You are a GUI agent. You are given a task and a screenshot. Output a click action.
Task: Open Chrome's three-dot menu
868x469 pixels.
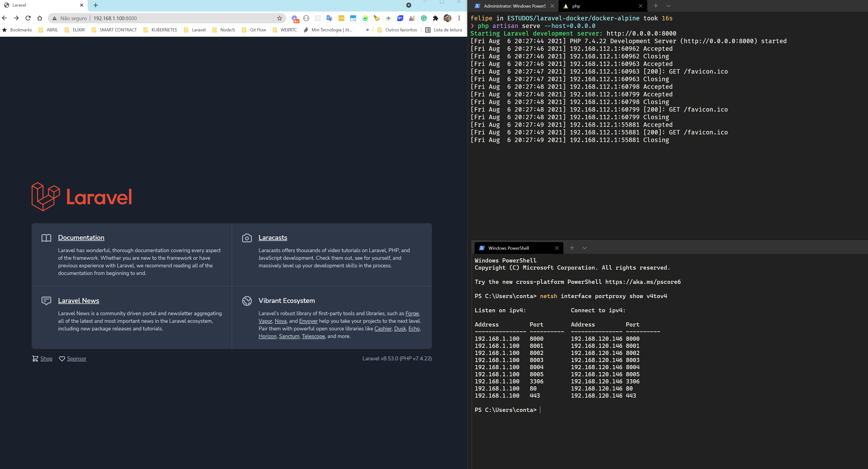coord(459,19)
